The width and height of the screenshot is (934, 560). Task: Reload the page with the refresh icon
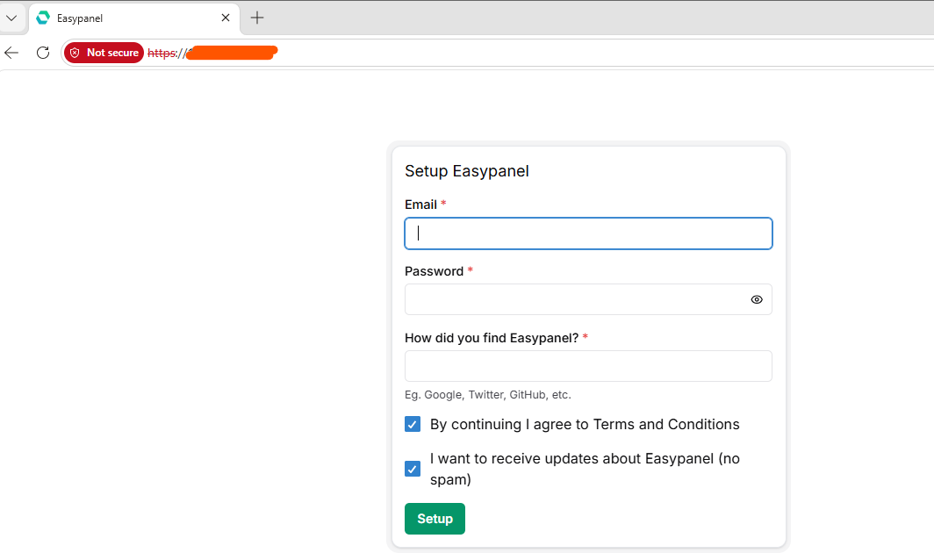coord(42,53)
